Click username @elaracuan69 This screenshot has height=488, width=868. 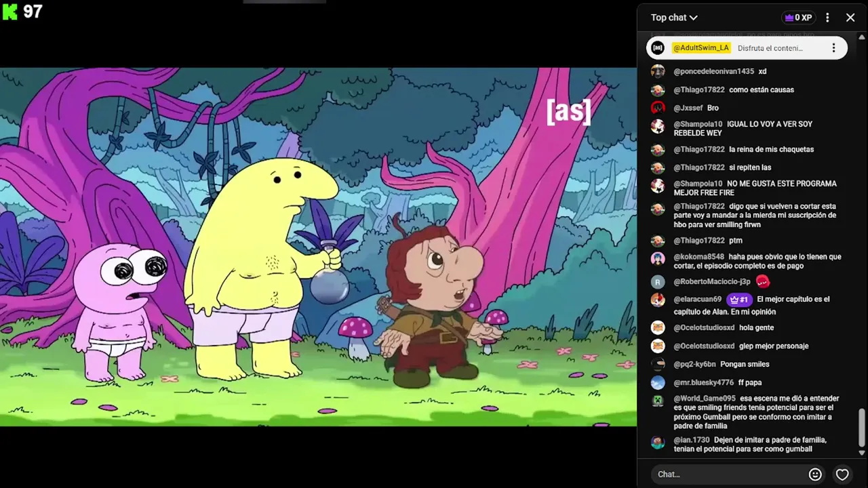(698, 299)
